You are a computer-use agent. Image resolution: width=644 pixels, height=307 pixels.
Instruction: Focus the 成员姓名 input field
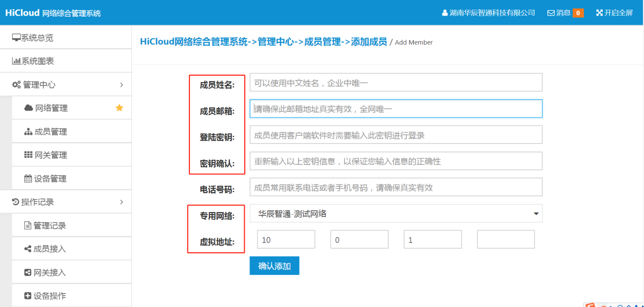[x=396, y=83]
